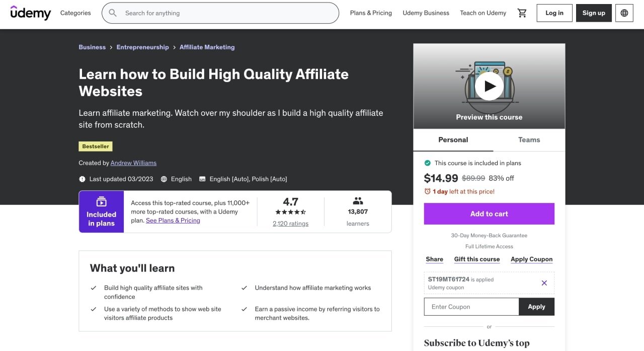The image size is (644, 351).
Task: Remove the applied coupon ST19MT61724
Action: pos(544,283)
